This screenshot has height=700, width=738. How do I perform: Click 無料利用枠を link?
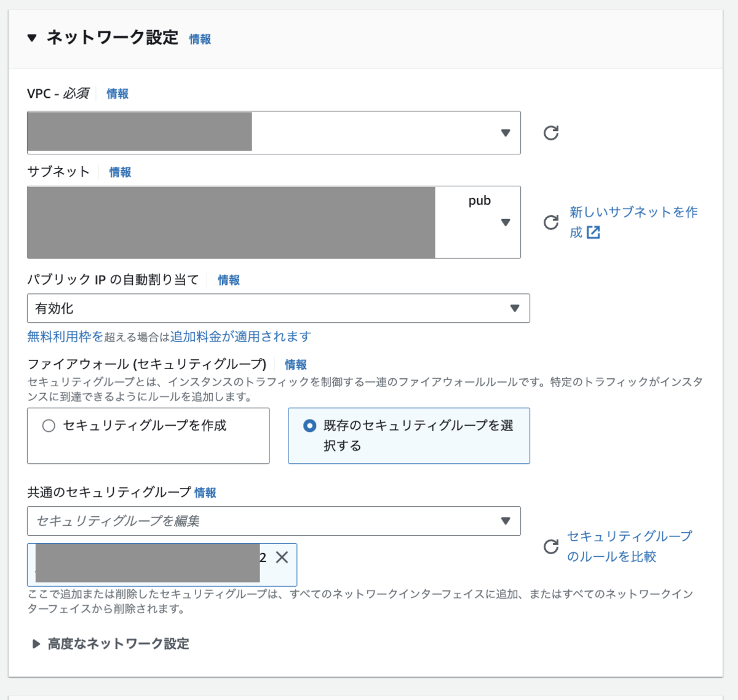pos(65,336)
